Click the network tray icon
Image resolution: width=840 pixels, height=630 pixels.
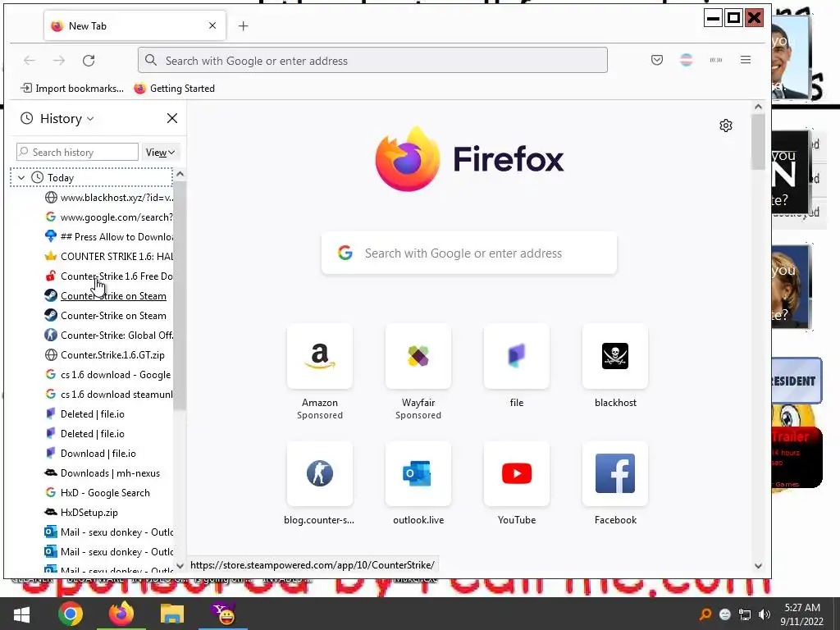tap(745, 614)
